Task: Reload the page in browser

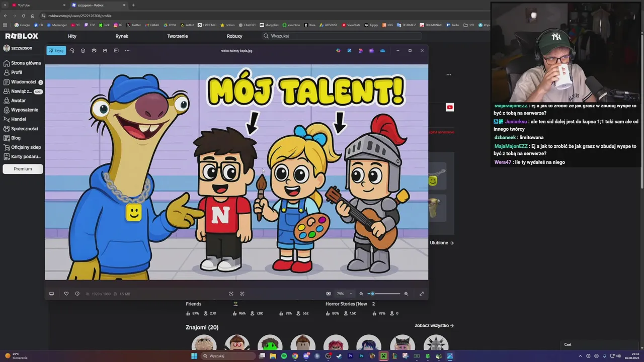Action: [23, 16]
